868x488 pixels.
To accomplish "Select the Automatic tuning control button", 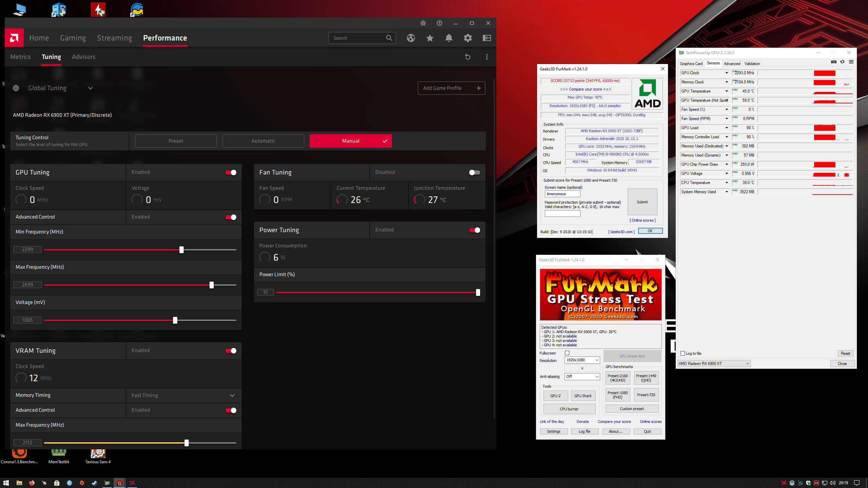I will (x=263, y=141).
